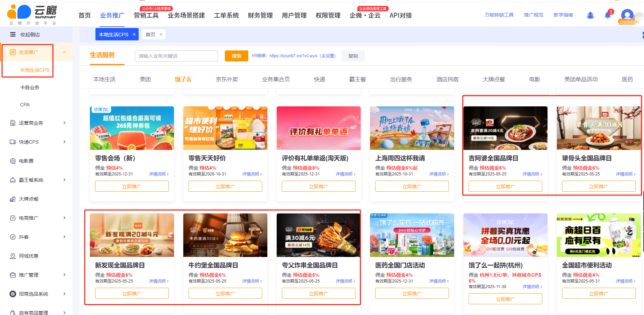Click the 复制 button
644x315 pixels.
click(x=353, y=56)
